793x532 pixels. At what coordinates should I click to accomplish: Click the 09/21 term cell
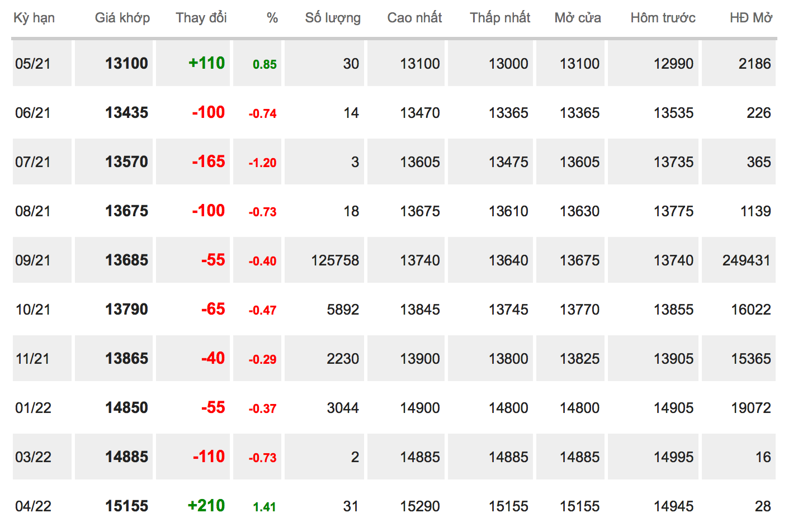42,260
